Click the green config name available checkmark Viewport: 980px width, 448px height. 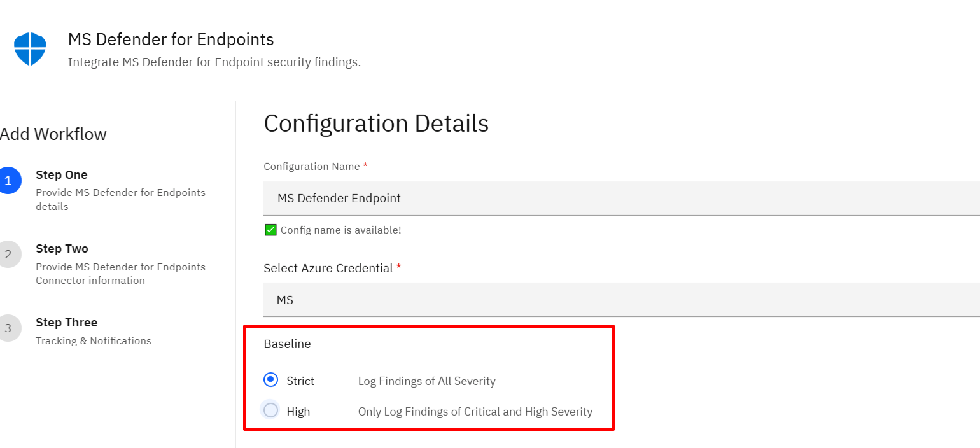click(x=270, y=230)
